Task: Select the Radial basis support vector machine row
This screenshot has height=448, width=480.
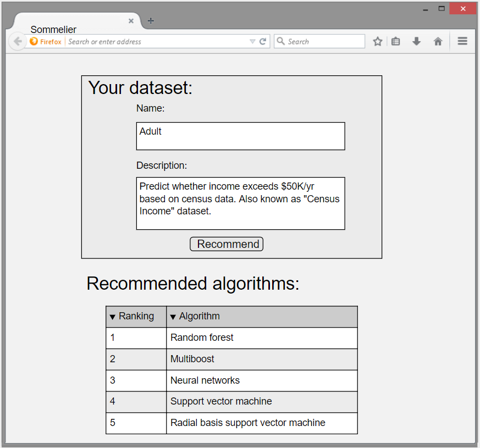Action: [231, 423]
